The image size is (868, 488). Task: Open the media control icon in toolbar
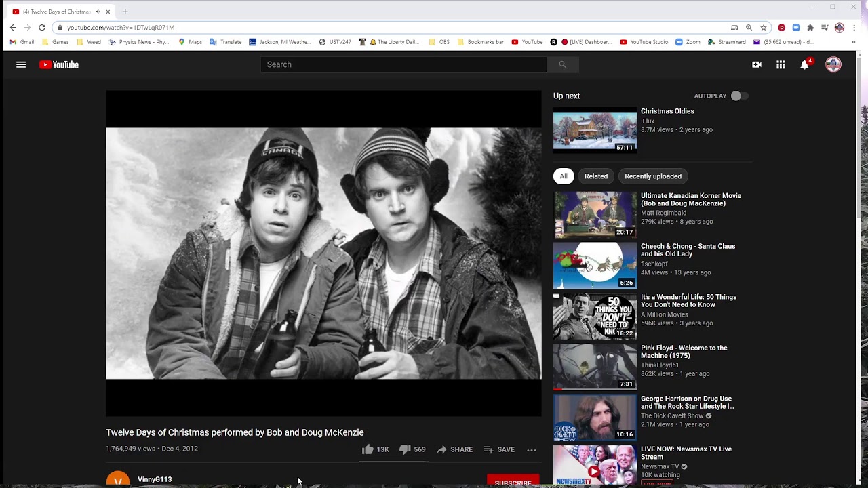coord(825,28)
